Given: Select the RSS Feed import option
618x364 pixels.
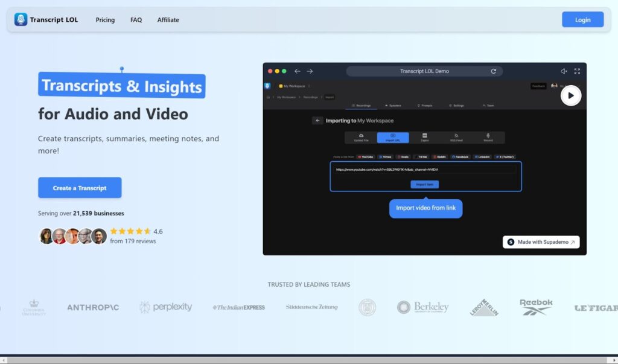Looking at the screenshot, I should tap(456, 138).
